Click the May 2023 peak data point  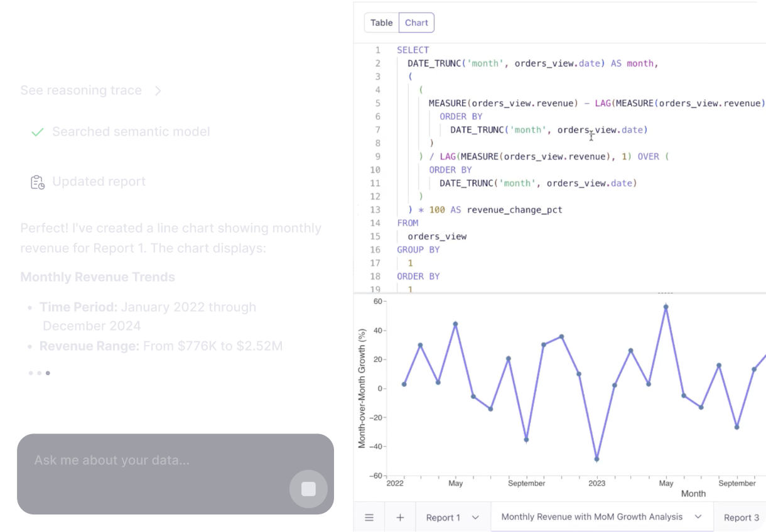(x=666, y=307)
